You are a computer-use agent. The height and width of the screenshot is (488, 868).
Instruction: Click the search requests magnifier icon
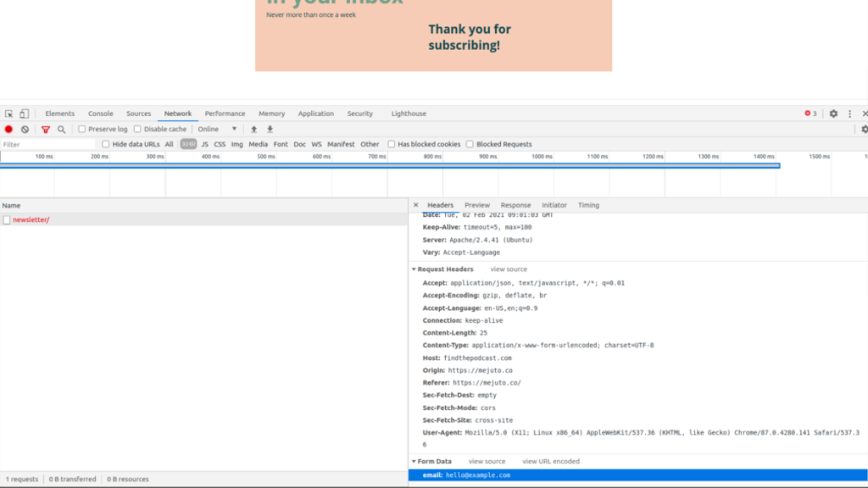click(x=60, y=130)
